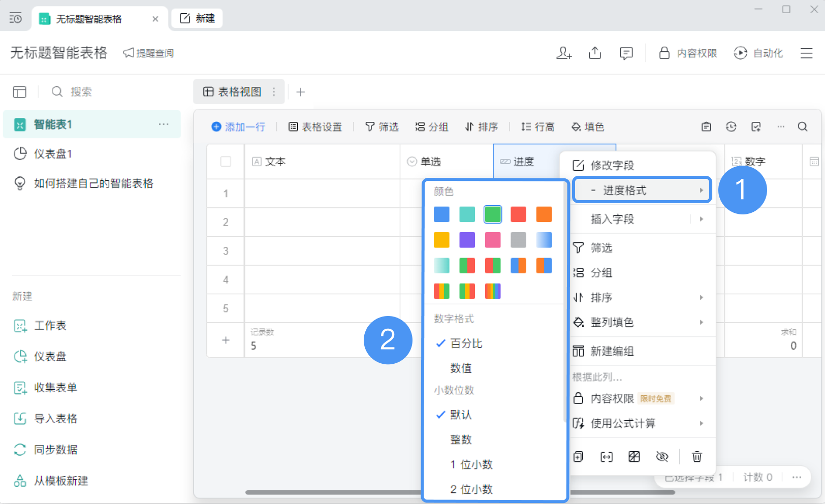Image resolution: width=825 pixels, height=504 pixels.
Task: Expand 插入字段 submenu arrow
Action: [702, 219]
